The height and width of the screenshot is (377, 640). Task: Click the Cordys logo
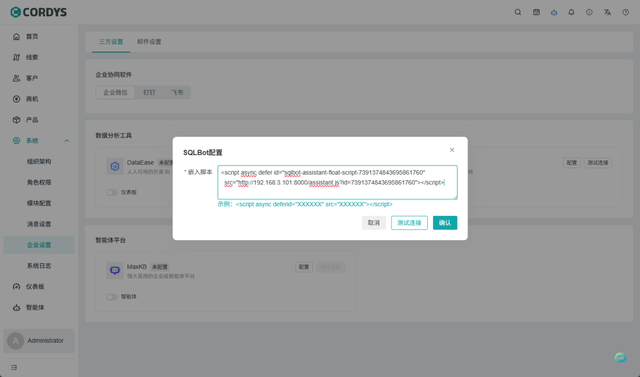coord(38,12)
